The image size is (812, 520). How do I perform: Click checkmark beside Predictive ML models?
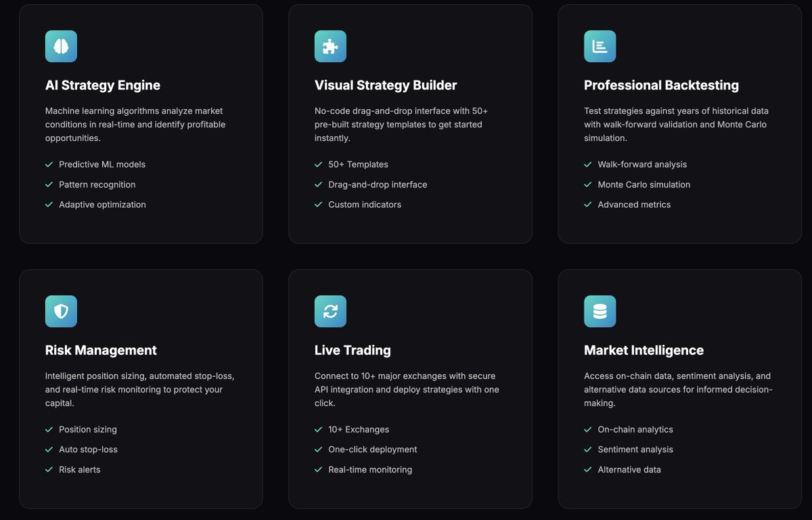tap(49, 165)
